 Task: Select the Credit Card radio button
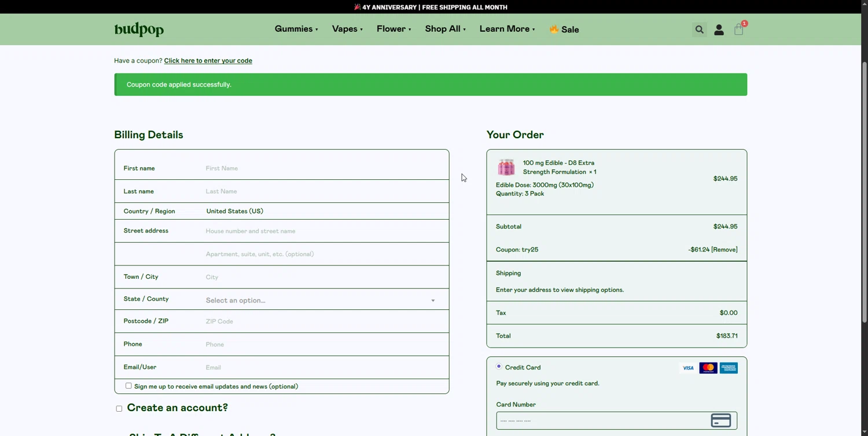point(499,367)
